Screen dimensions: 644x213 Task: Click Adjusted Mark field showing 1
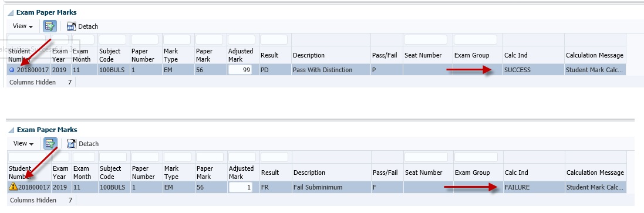241,188
